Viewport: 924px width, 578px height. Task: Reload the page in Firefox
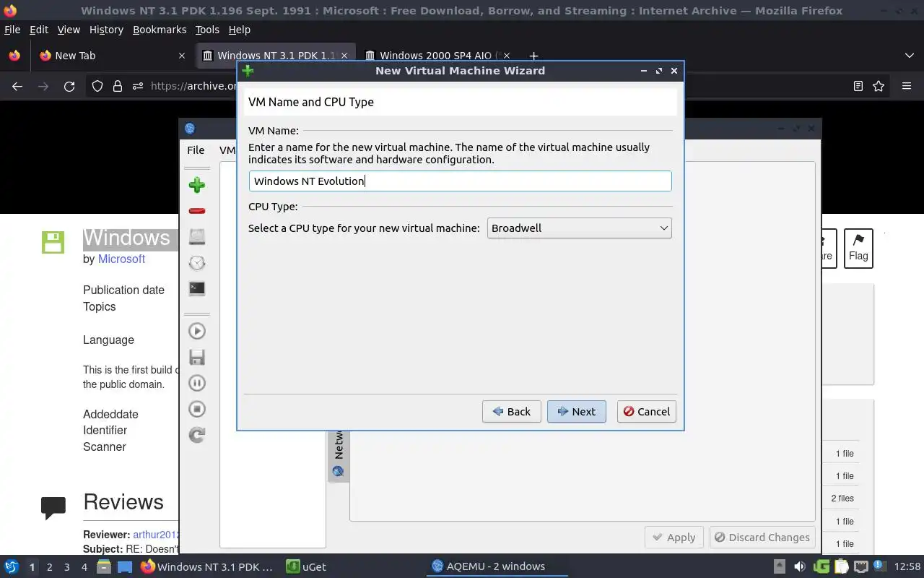tap(69, 86)
